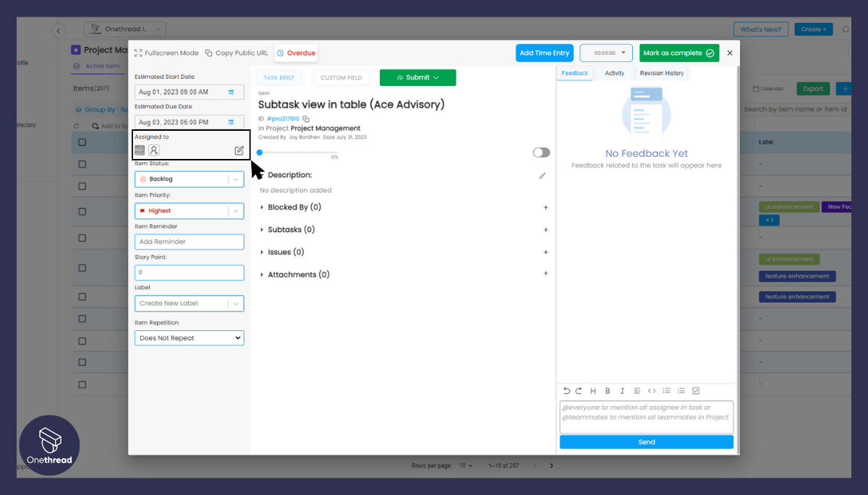Image resolution: width=868 pixels, height=495 pixels.
Task: Switch to the Activity tab
Action: 614,73
